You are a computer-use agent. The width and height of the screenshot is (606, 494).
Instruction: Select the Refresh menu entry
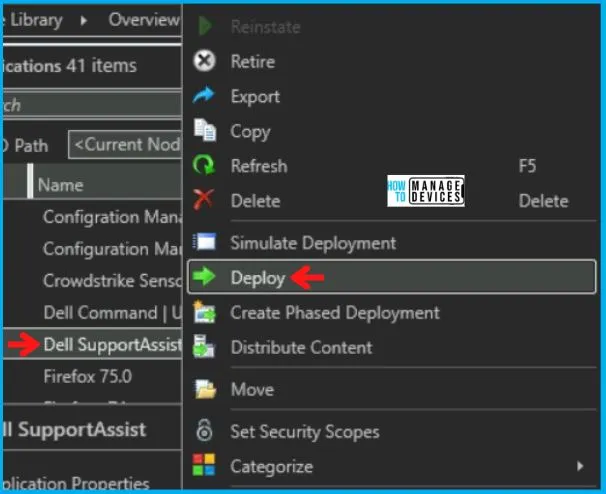pyautogui.click(x=392, y=165)
